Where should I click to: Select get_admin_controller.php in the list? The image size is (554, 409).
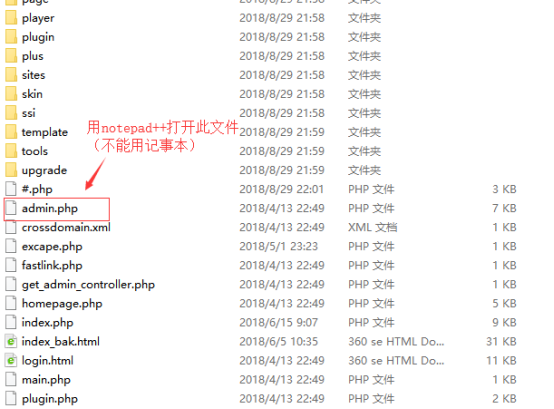(88, 285)
